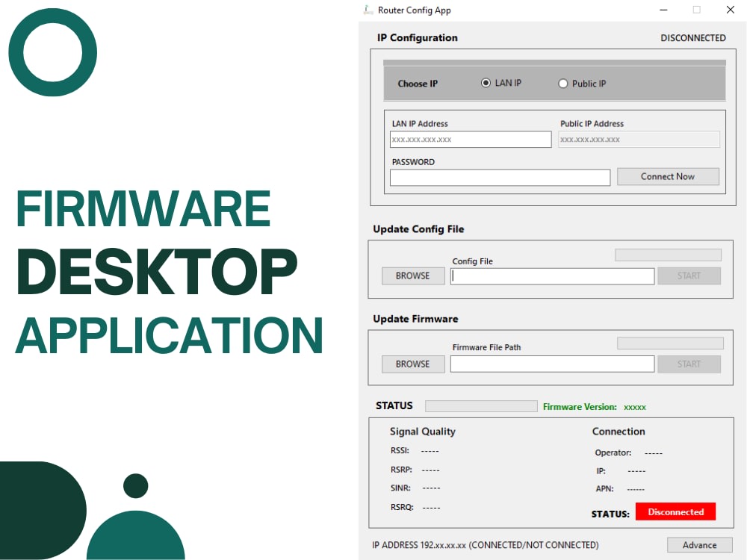The image size is (747, 560).
Task: Click the IP ADDRESS 192.xx.xx.xx status text
Action: coord(486,545)
